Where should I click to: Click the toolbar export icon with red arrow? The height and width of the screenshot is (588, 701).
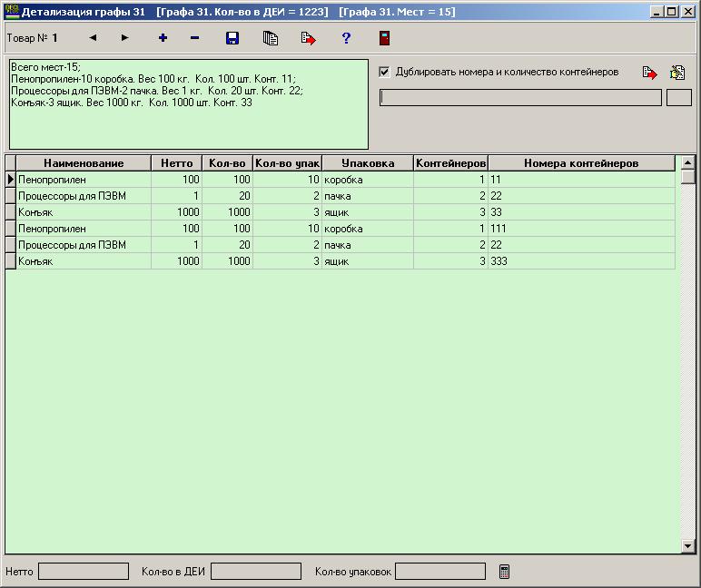(308, 38)
